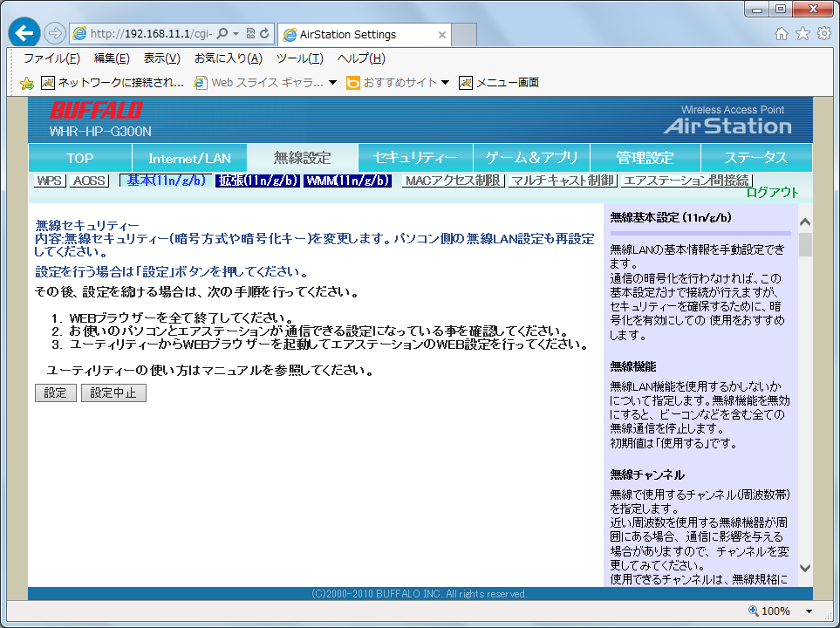
Task: Click the ログアウト link
Action: tap(772, 193)
